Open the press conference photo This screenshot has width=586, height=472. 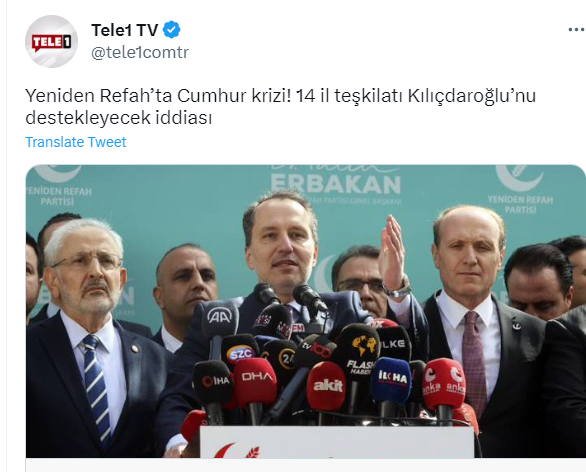click(x=305, y=311)
